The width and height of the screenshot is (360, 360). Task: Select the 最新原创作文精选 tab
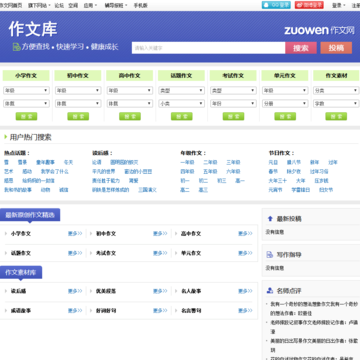30,215
